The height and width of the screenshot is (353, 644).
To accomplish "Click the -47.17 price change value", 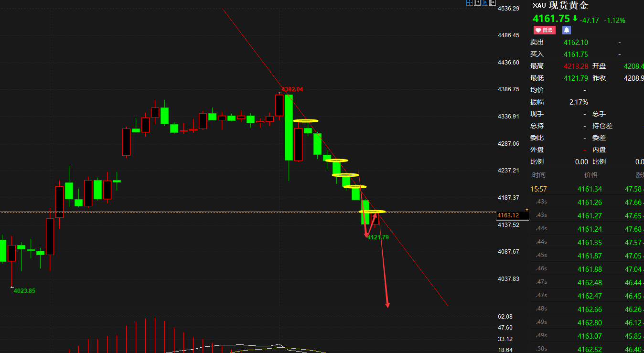I will 589,20.
